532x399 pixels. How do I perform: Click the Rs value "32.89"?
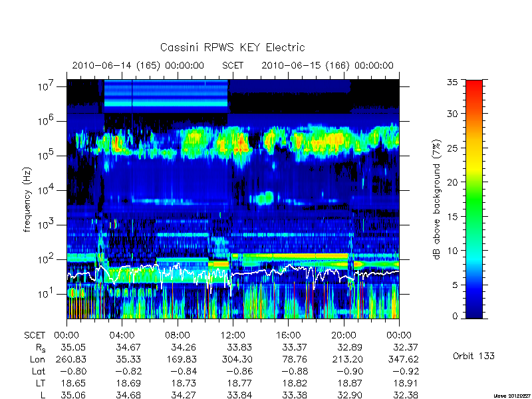pyautogui.click(x=350, y=347)
